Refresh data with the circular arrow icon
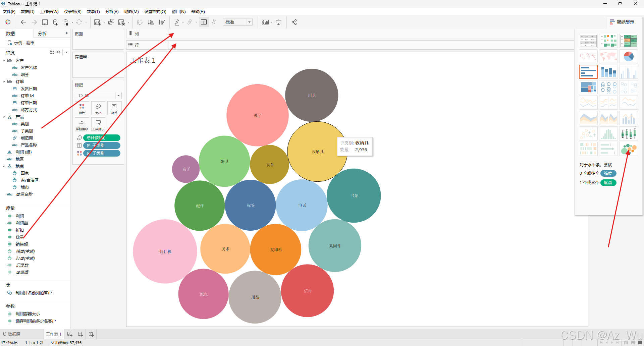644x346 pixels. tap(79, 22)
